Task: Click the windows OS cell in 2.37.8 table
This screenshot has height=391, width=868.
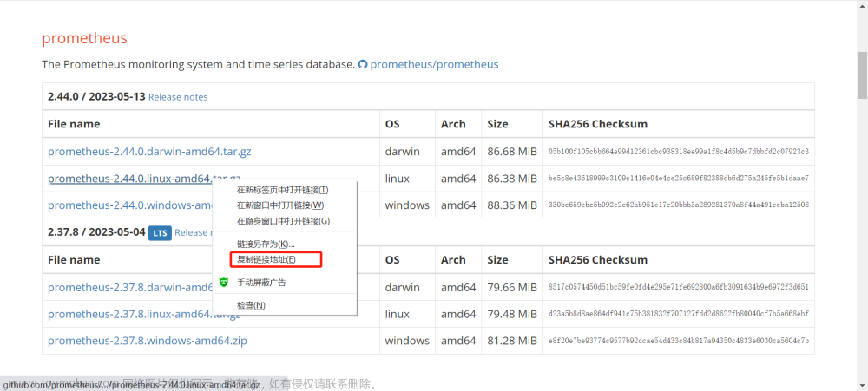Action: [x=407, y=341]
